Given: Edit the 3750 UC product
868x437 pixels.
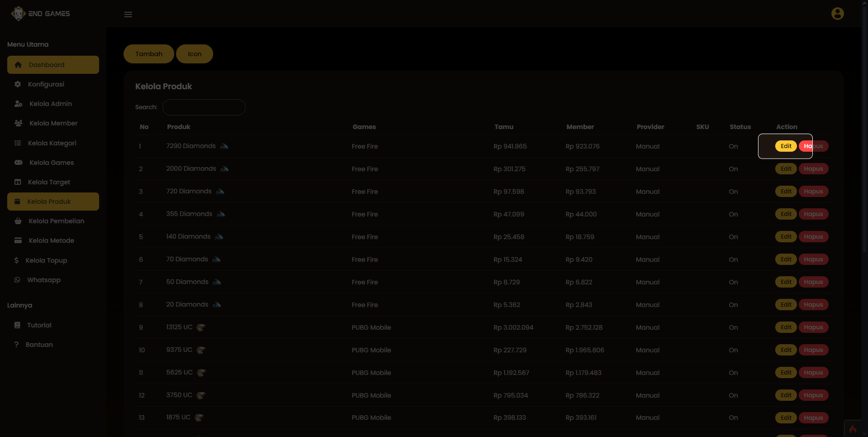Looking at the screenshot, I should click(786, 395).
